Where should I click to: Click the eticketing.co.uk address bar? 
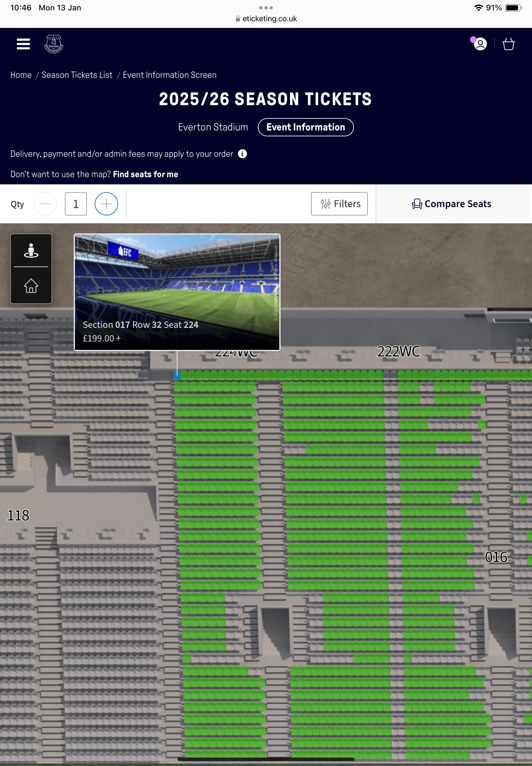(x=266, y=19)
